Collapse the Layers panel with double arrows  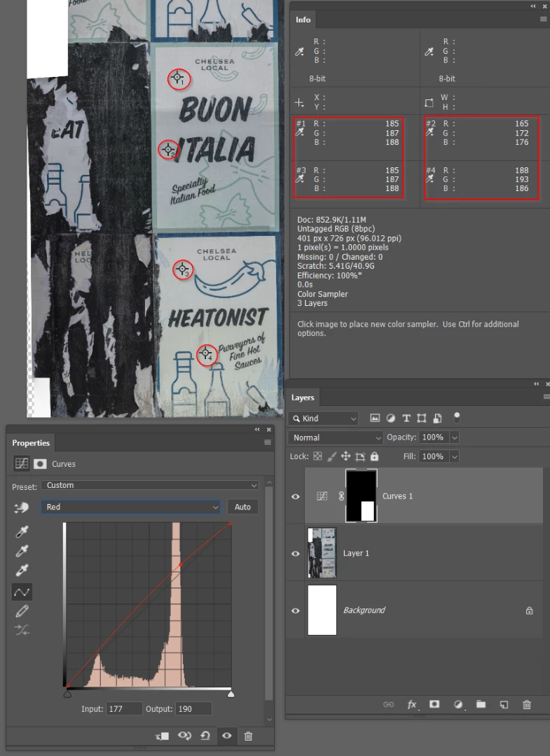537,384
